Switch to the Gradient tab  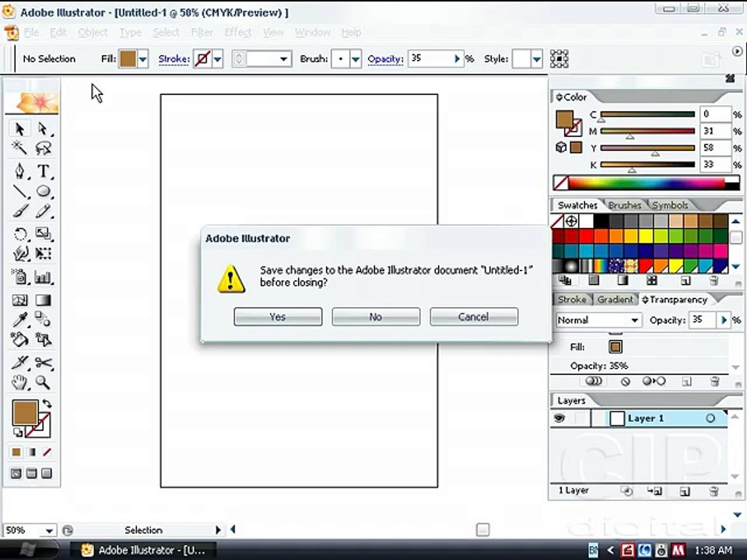point(615,299)
